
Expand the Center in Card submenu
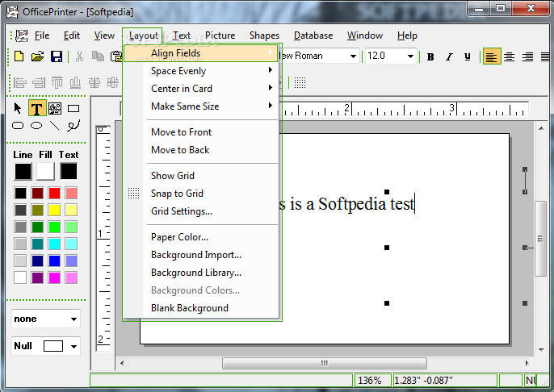[201, 89]
